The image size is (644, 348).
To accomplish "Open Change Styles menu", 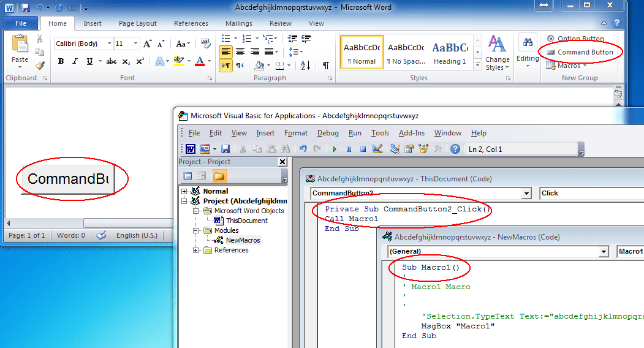I will coord(497,53).
